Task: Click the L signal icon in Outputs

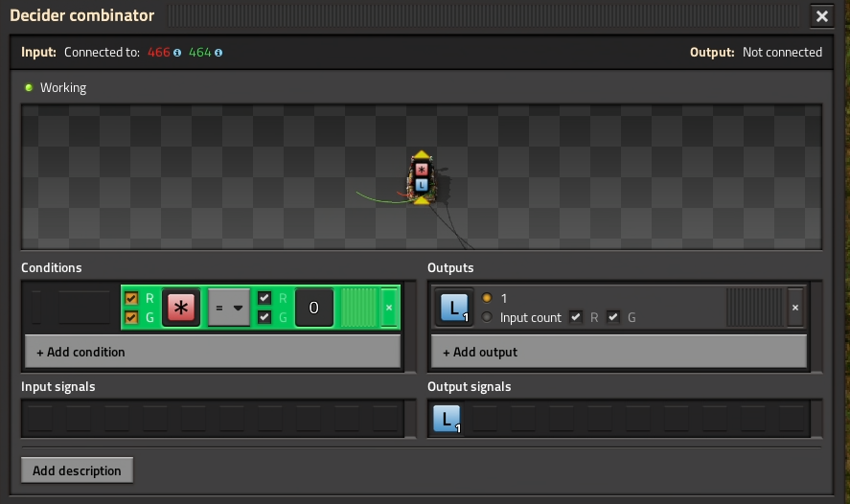Action: tap(453, 308)
